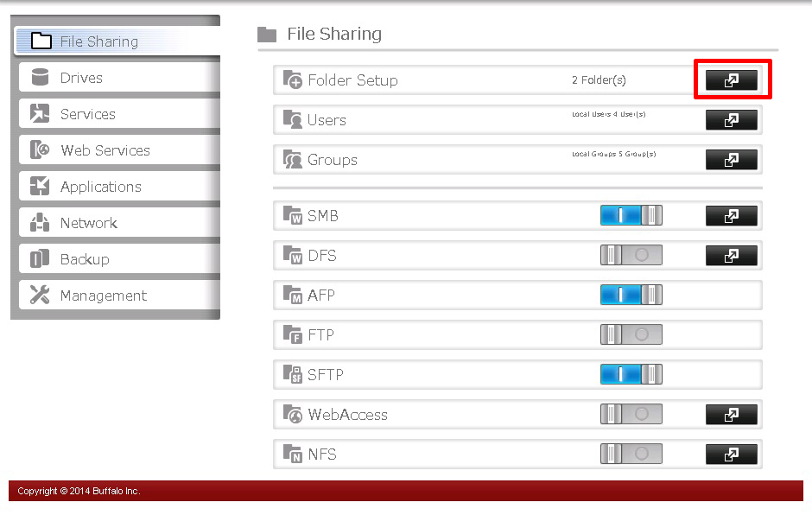Open the Users detail view
Screen dimensions: 812x515
pyautogui.click(x=732, y=119)
